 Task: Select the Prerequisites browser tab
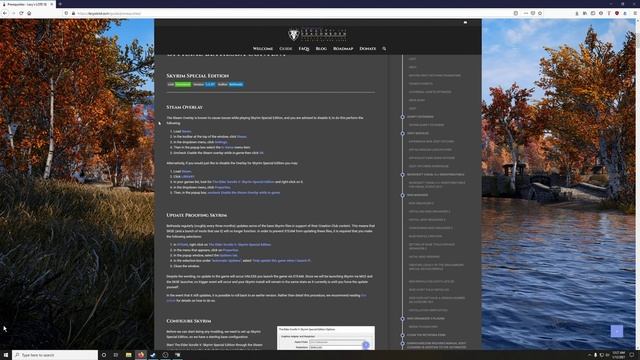(29, 4)
